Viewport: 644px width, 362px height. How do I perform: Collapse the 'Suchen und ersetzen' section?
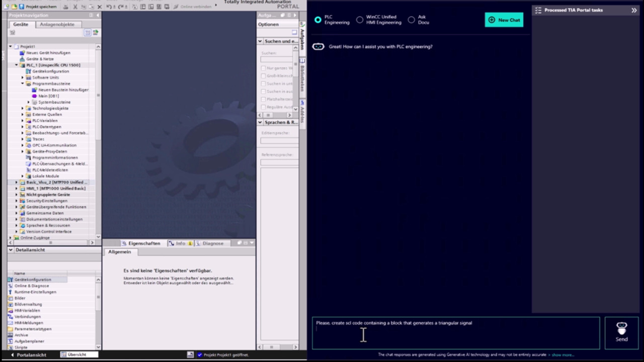click(260, 41)
